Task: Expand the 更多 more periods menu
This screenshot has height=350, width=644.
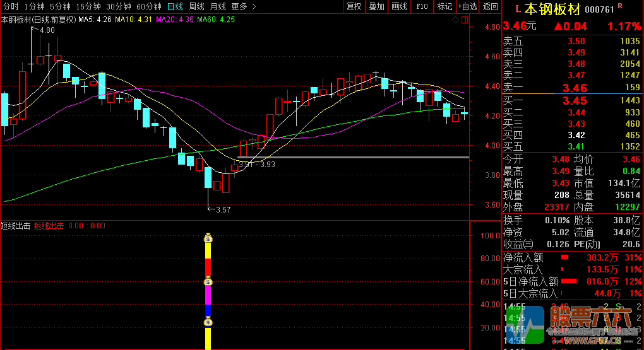Action: point(244,6)
